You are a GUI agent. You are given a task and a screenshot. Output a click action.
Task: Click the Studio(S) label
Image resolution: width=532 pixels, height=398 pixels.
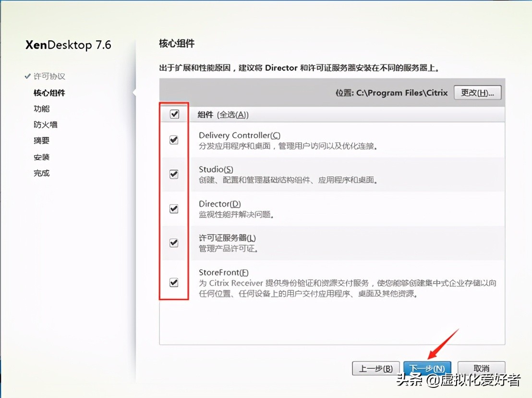pos(216,169)
